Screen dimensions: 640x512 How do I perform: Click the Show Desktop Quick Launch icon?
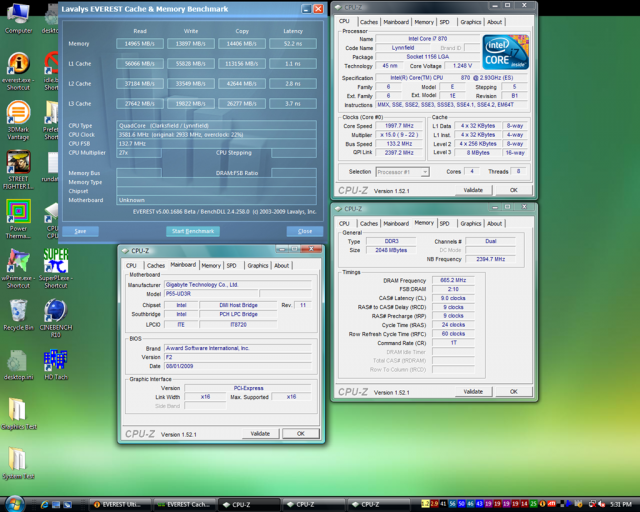pos(56,505)
